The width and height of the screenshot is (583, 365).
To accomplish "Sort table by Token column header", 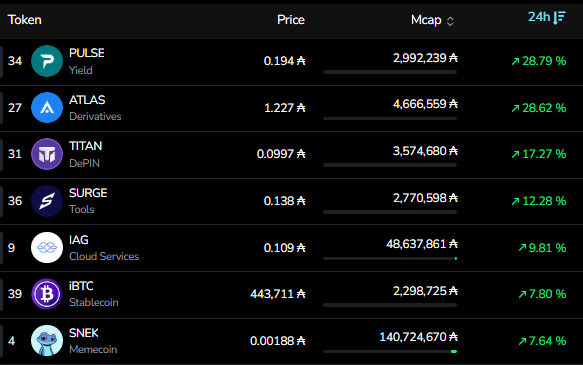I will (x=25, y=20).
